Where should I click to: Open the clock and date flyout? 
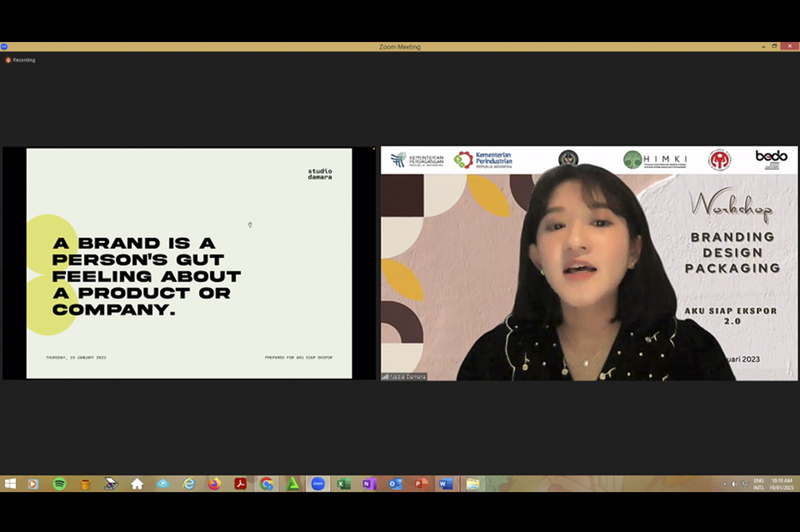tap(782, 484)
